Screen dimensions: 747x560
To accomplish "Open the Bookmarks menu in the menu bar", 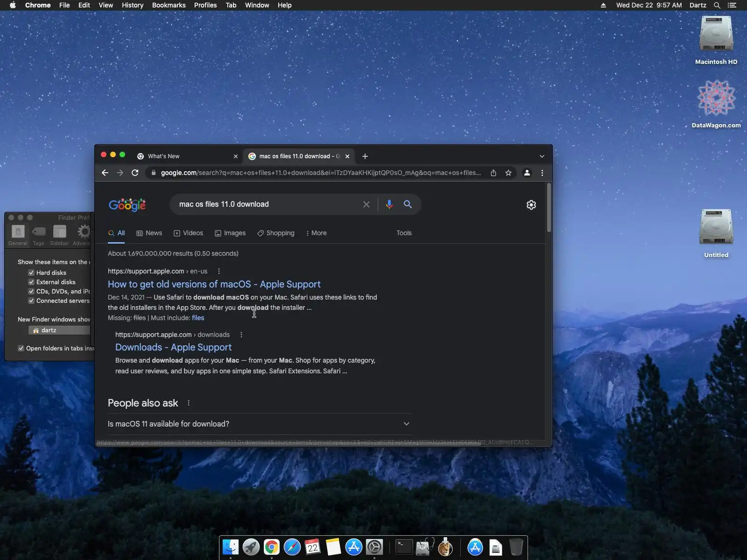I will (169, 5).
